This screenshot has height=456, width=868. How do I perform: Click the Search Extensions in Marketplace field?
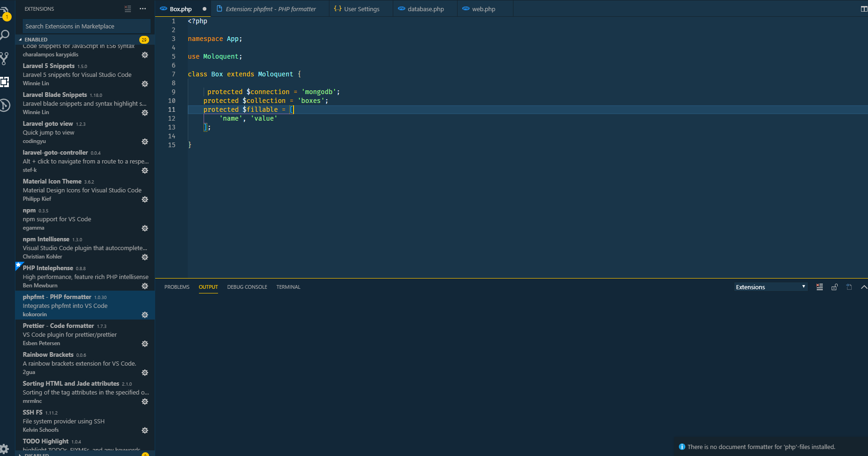[86, 26]
